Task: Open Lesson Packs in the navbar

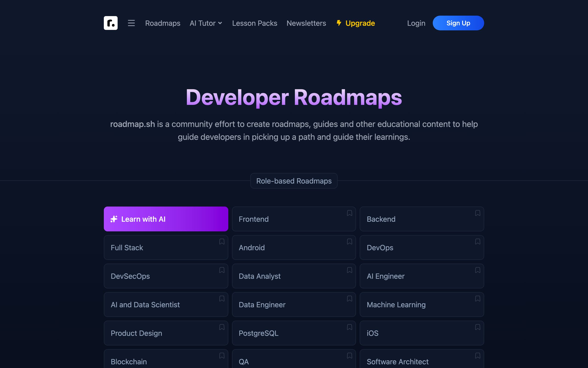Action: point(254,23)
